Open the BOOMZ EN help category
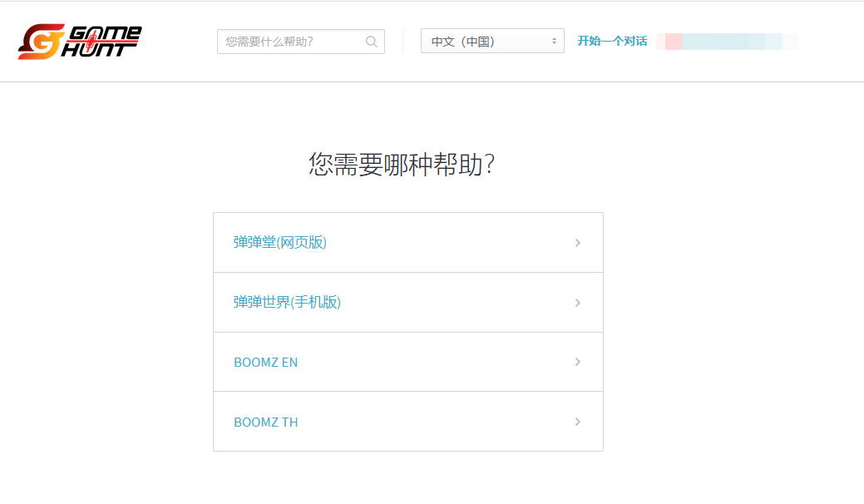 click(x=408, y=362)
